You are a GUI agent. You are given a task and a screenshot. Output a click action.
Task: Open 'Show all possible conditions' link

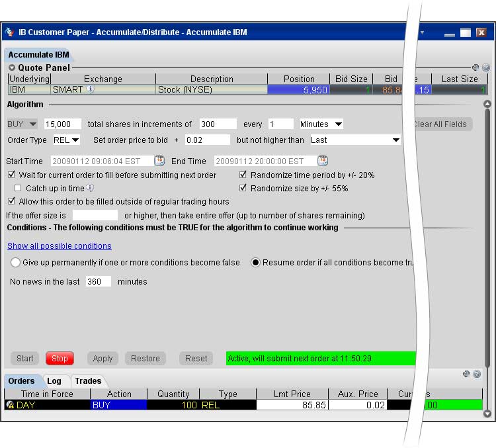pos(60,246)
